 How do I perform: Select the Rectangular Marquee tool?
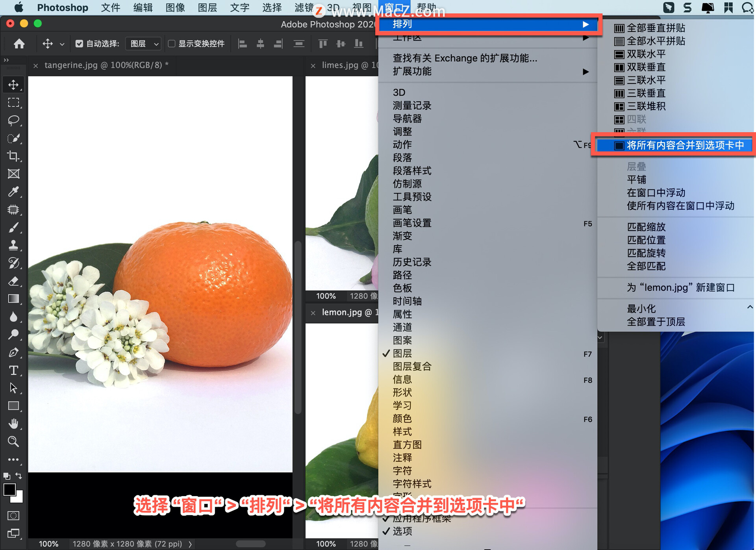(14, 102)
